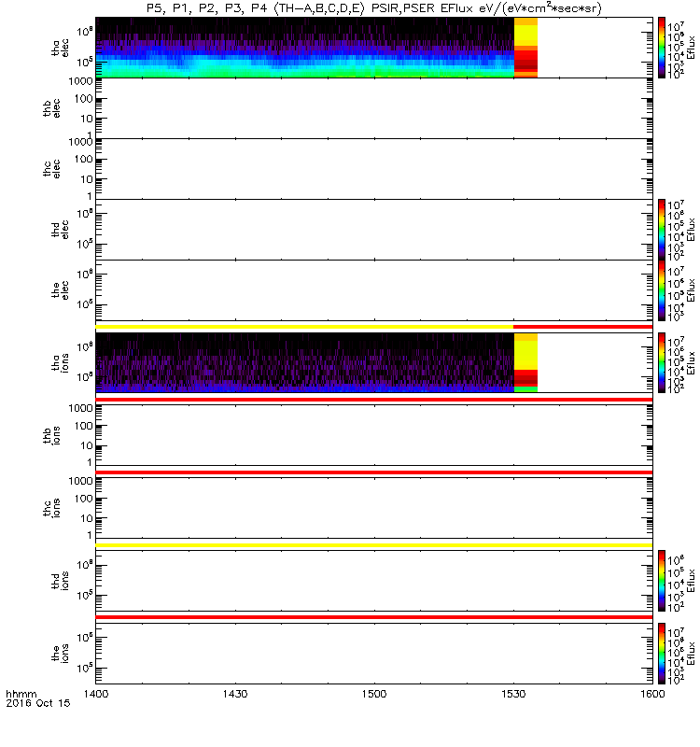Click the red status bar above the ions panel

coord(374,617)
